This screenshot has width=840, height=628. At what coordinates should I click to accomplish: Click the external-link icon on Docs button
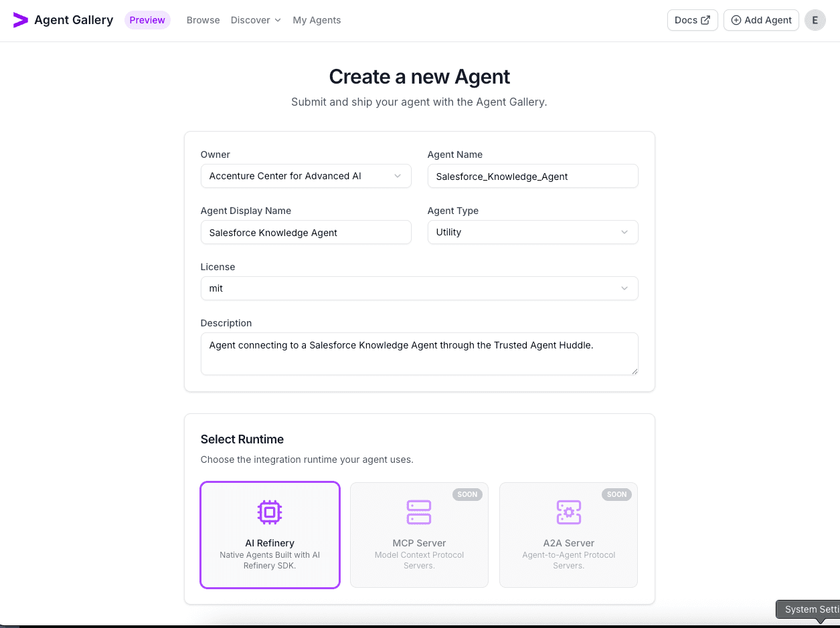[705, 20]
